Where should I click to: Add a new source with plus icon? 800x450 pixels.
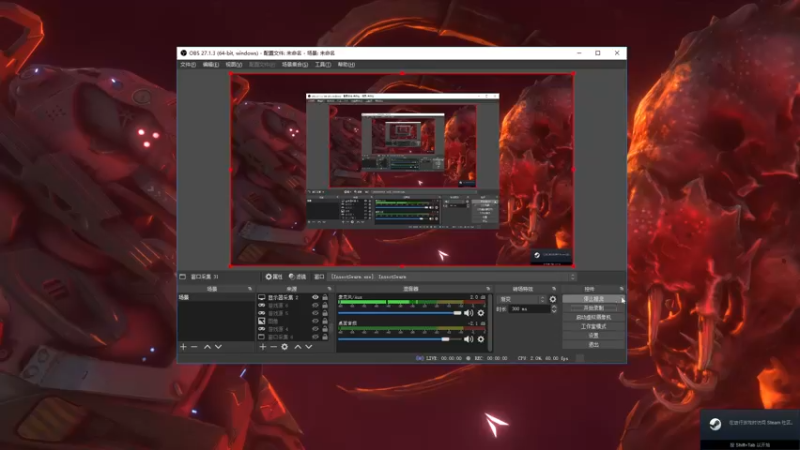[x=263, y=347]
